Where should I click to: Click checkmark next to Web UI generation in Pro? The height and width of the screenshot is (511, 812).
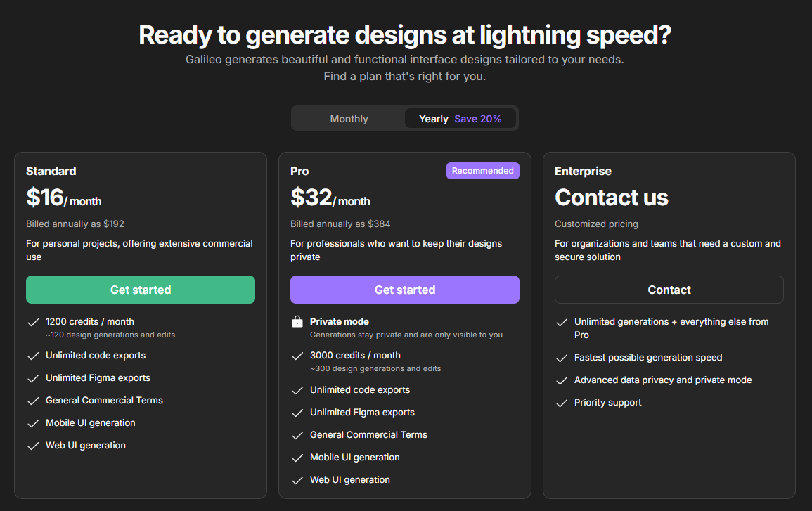(x=297, y=480)
